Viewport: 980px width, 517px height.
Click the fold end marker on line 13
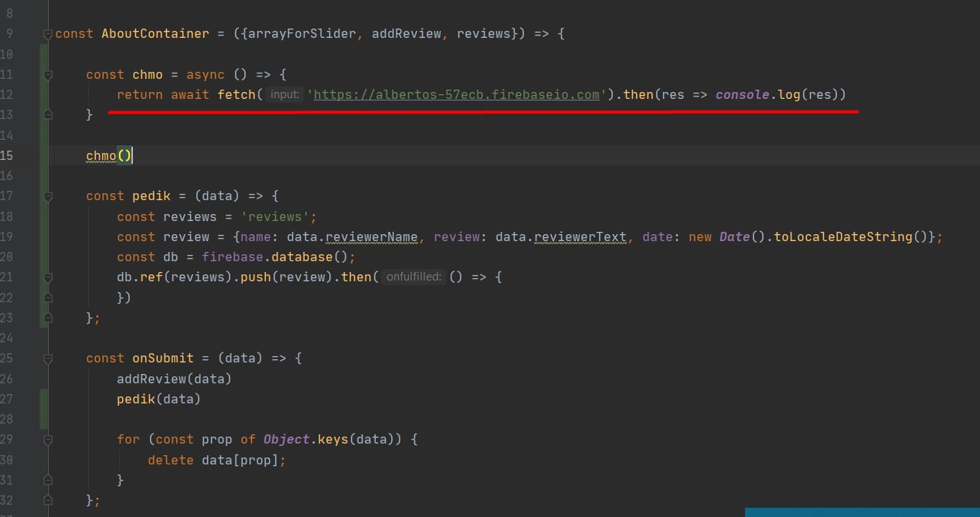tap(48, 114)
